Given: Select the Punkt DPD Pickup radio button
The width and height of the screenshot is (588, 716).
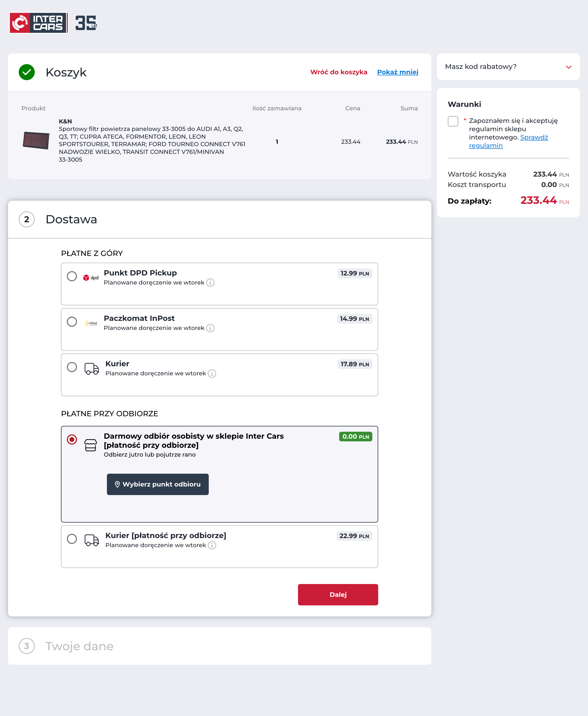Looking at the screenshot, I should click(72, 276).
